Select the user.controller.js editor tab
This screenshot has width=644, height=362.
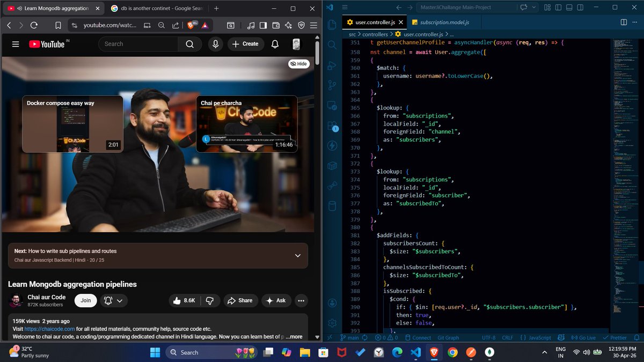point(375,22)
